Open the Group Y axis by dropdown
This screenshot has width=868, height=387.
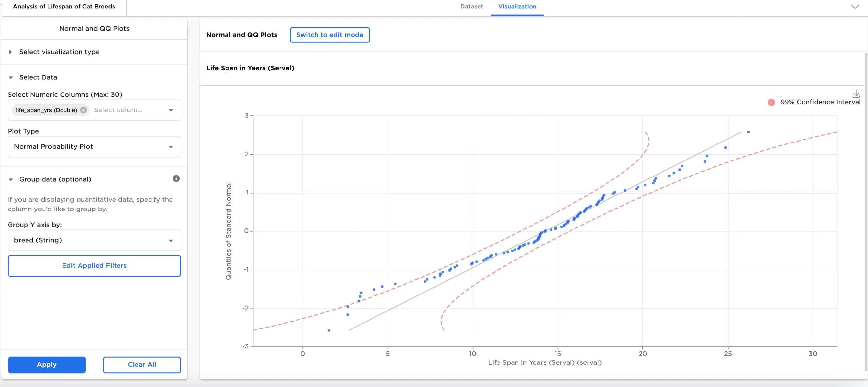pyautogui.click(x=94, y=240)
